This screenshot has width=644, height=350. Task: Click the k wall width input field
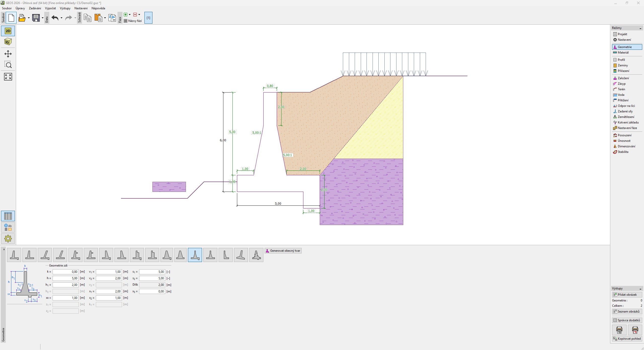pyautogui.click(x=65, y=272)
